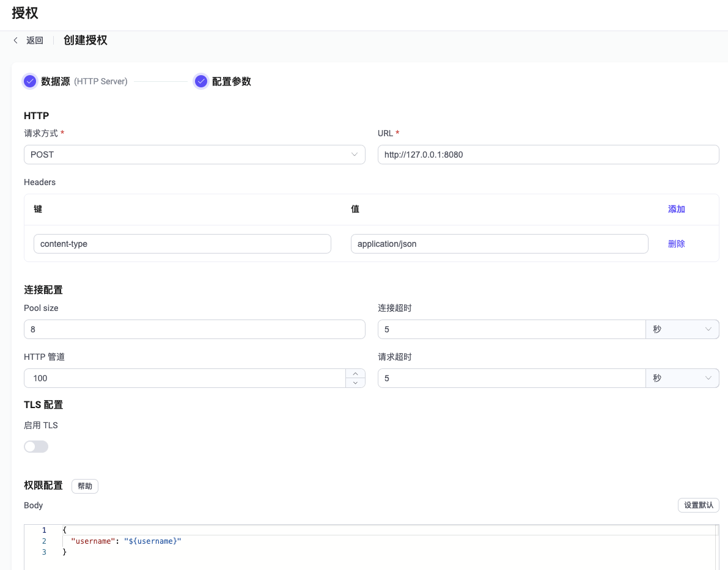This screenshot has height=570, width=728.
Task: Open the 请求超时 unit dropdown
Action: pos(682,378)
